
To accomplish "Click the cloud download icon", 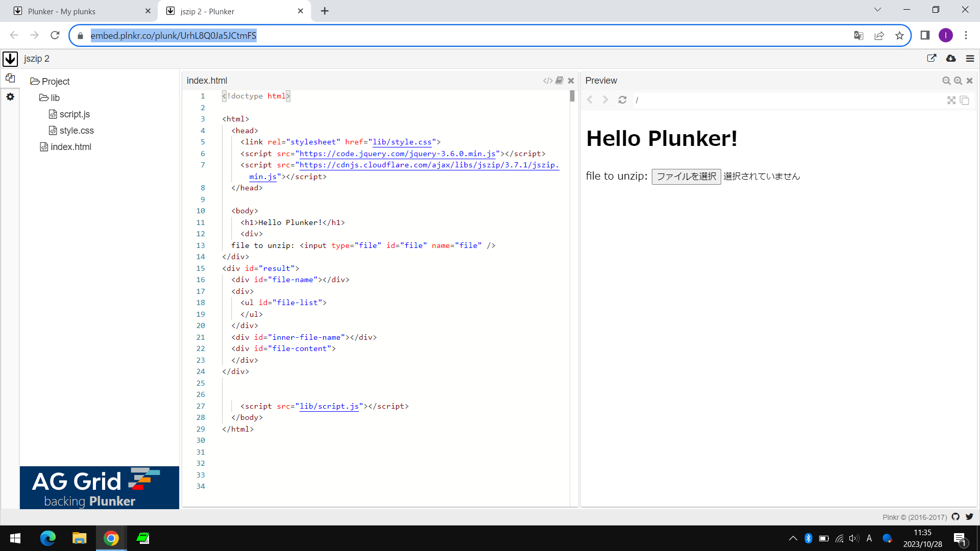I will [951, 59].
